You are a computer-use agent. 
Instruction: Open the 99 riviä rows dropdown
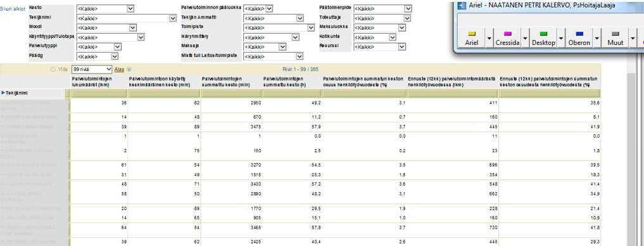[x=92, y=70]
